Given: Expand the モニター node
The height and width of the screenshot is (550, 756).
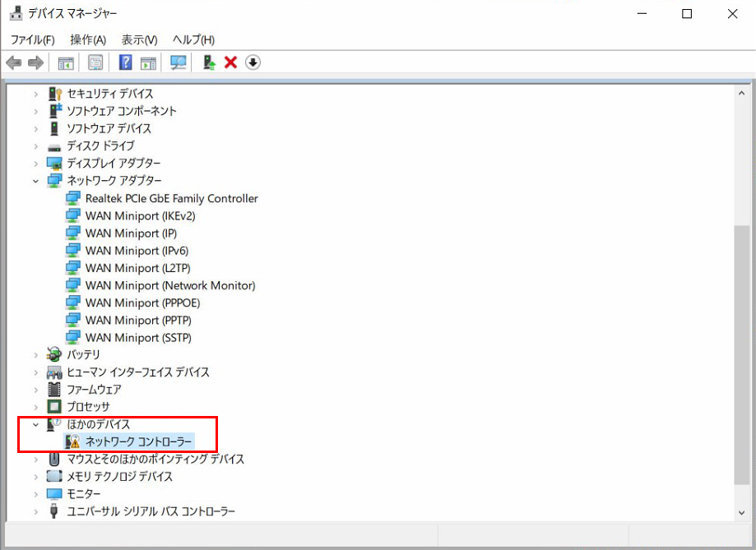Looking at the screenshot, I should 35,494.
